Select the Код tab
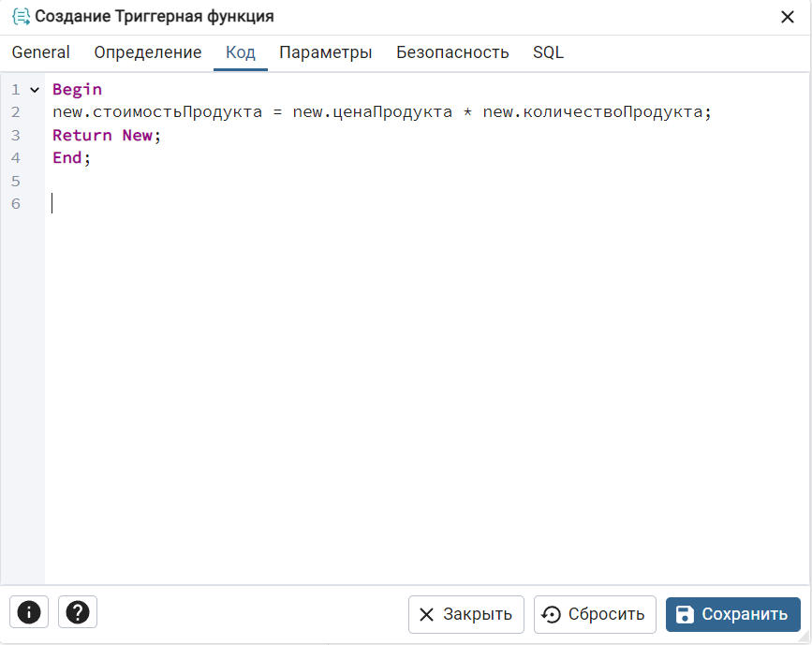Screen dimensions: 812x645 [241, 52]
